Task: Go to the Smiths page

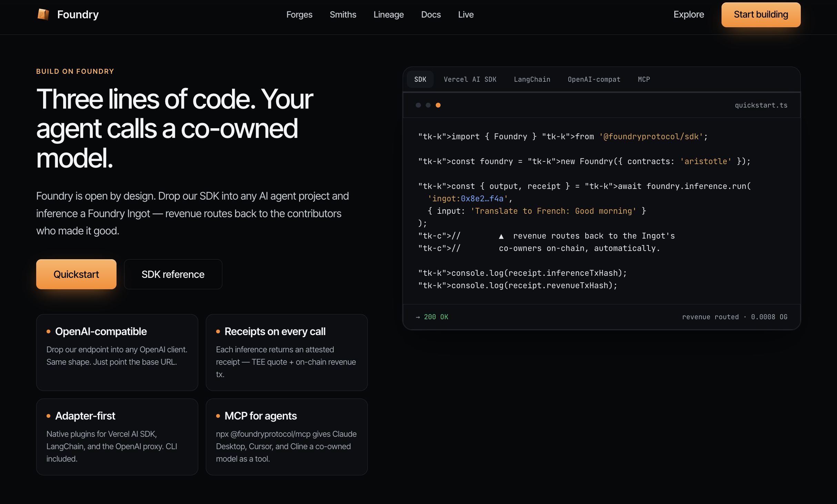Action: pos(343,14)
